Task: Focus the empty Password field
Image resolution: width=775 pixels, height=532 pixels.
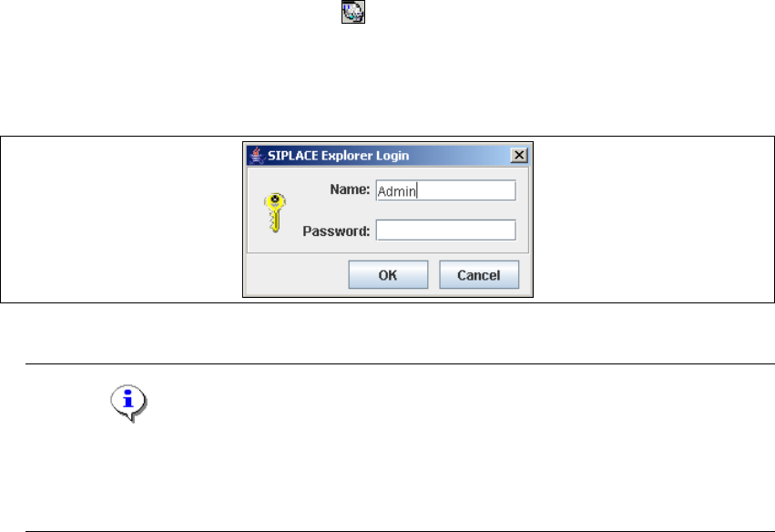Action: coord(446,230)
